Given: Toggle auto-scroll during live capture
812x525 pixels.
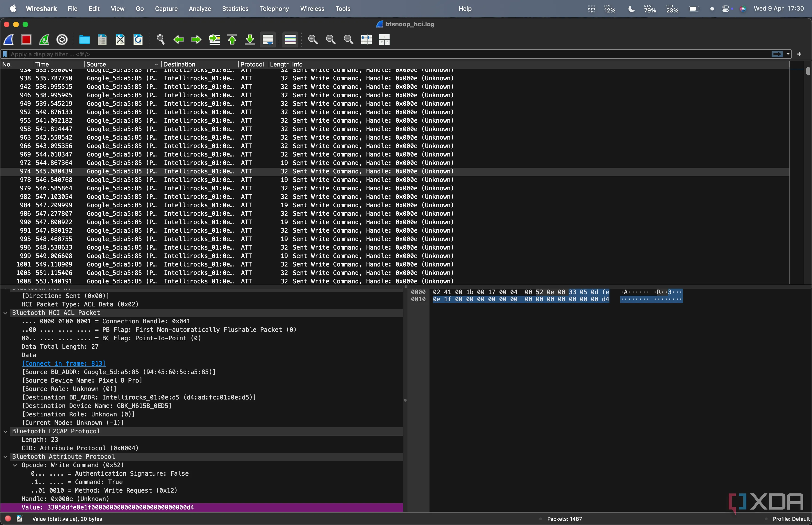Looking at the screenshot, I should pos(268,39).
